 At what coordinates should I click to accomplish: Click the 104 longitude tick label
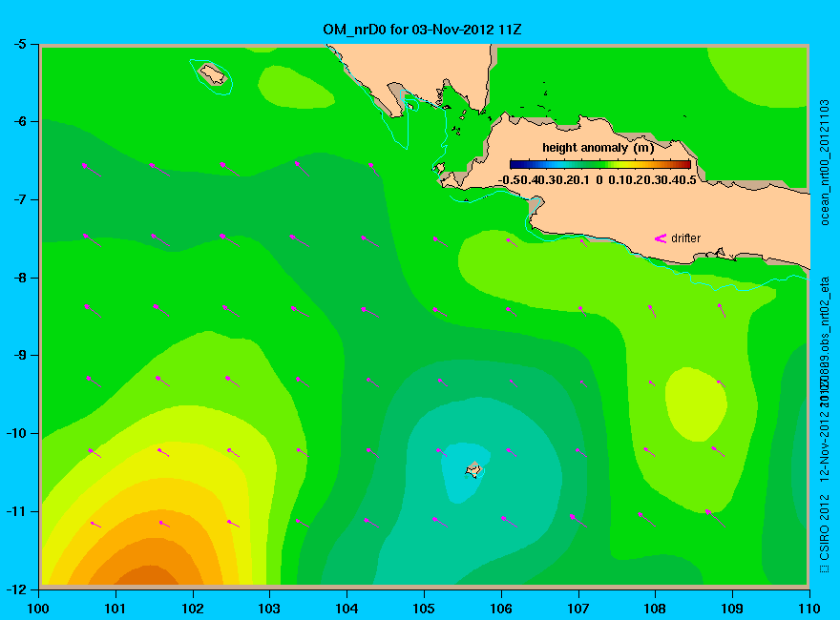click(346, 609)
